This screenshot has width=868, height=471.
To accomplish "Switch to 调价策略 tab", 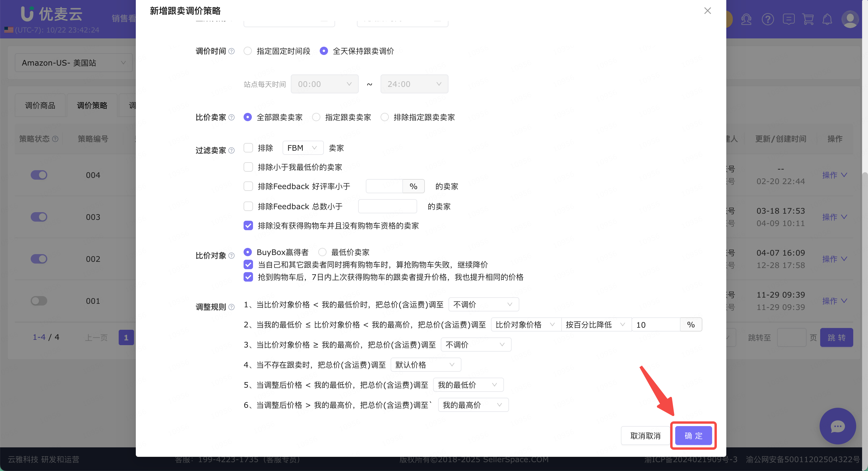I will [x=92, y=105].
